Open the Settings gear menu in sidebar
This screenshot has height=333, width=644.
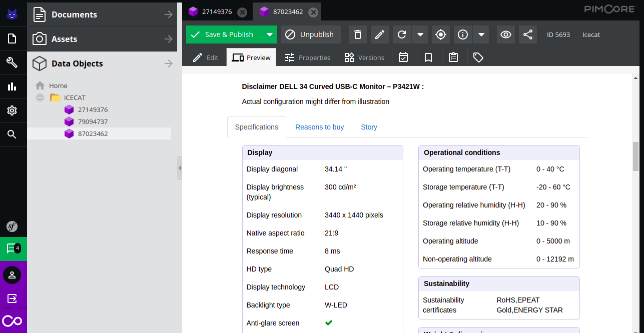(12, 110)
